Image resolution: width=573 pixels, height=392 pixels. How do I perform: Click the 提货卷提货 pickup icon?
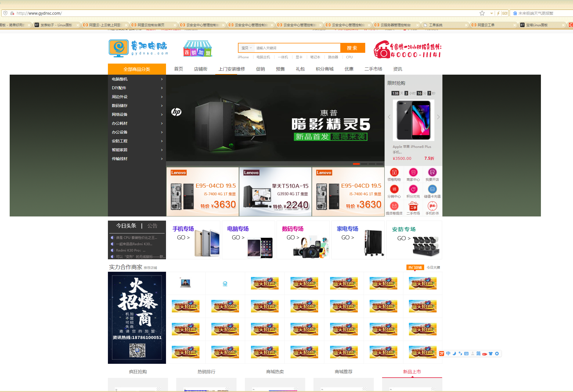[x=394, y=206]
